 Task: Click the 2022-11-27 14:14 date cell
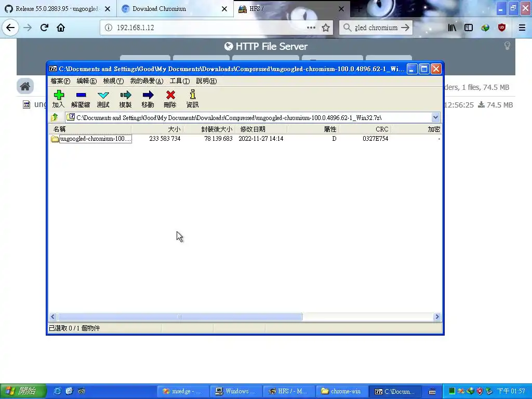(261, 139)
